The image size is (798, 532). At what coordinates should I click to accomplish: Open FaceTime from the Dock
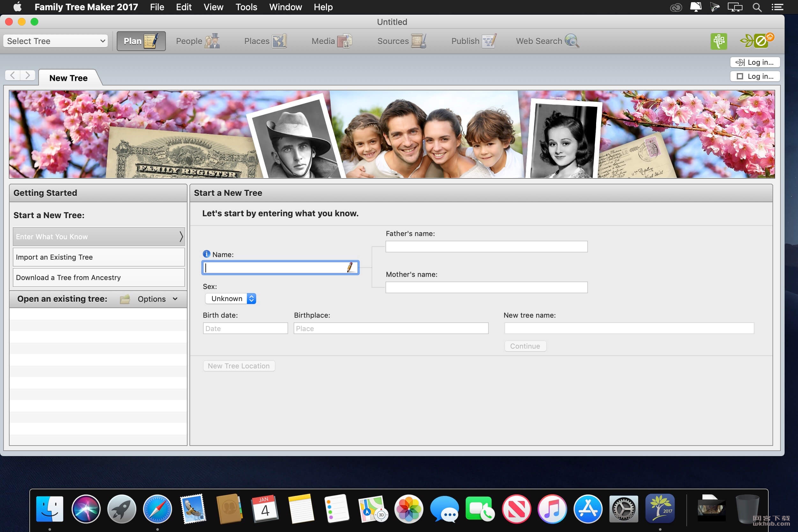(x=480, y=509)
